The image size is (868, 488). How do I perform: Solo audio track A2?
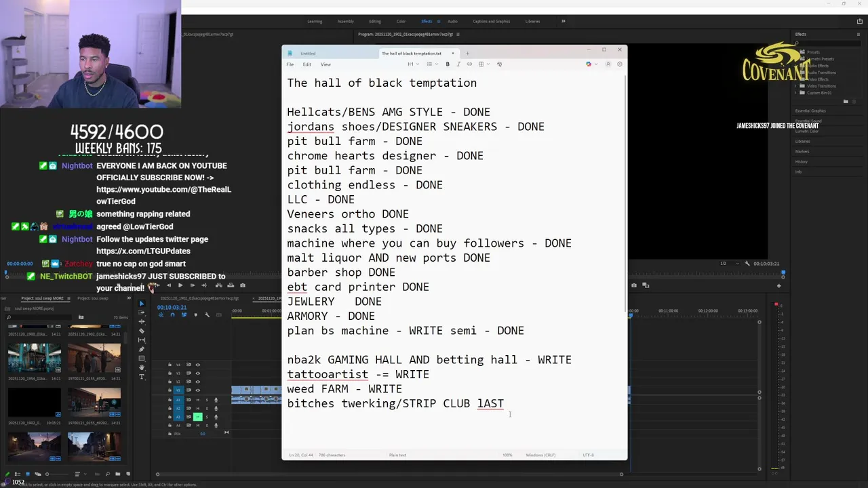tap(207, 409)
